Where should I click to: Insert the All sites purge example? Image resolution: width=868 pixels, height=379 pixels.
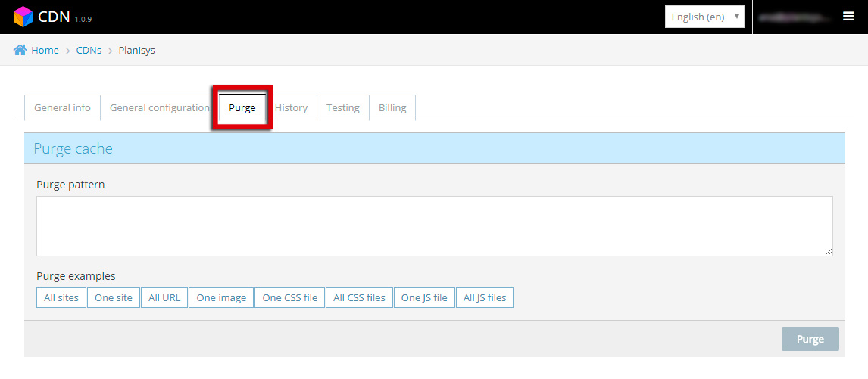61,297
